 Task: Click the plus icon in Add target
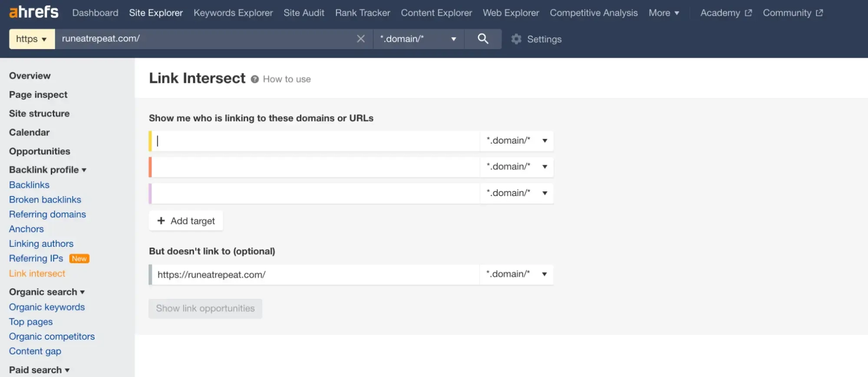(161, 221)
